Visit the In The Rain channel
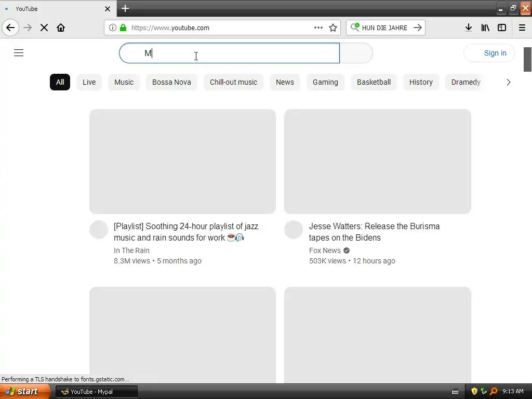This screenshot has width=532, height=399. point(131,250)
